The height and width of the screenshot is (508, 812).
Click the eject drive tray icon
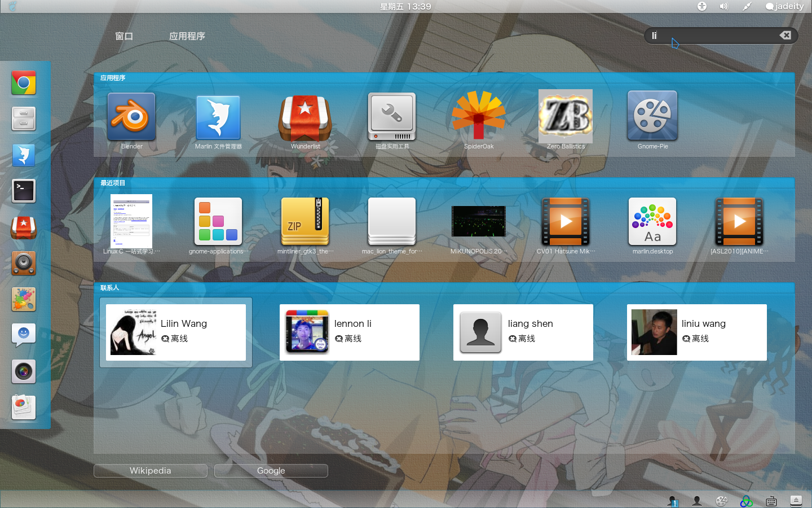pyautogui.click(x=796, y=501)
